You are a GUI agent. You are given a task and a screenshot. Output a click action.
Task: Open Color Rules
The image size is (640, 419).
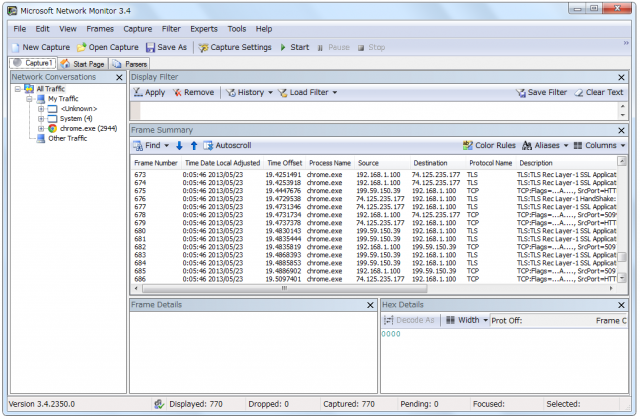coord(489,146)
